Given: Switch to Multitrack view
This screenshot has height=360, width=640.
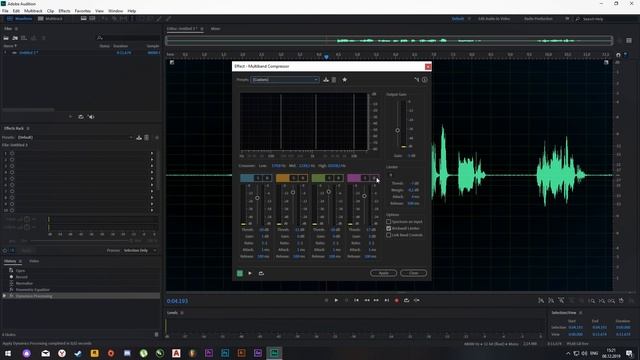Looking at the screenshot, I should coord(50,19).
